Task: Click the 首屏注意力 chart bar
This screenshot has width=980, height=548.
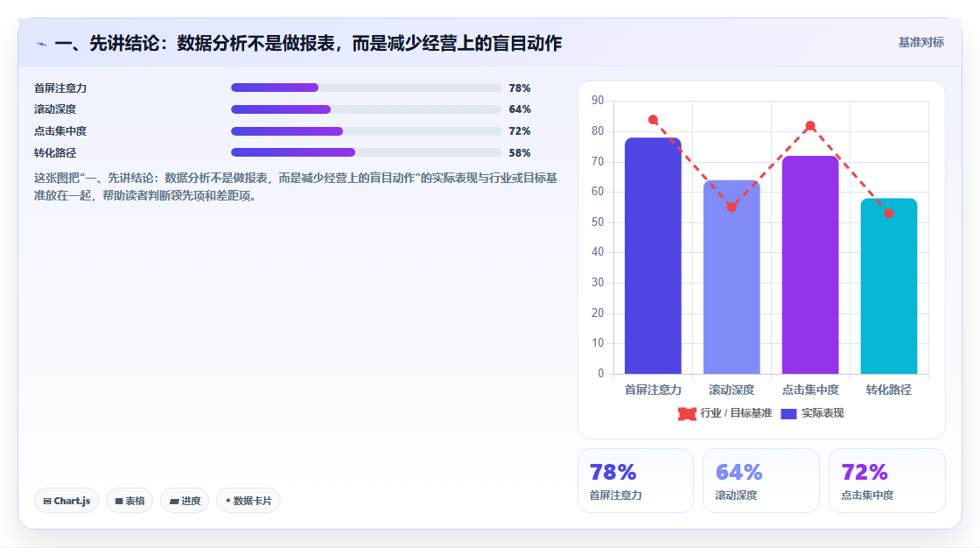Action: click(653, 256)
